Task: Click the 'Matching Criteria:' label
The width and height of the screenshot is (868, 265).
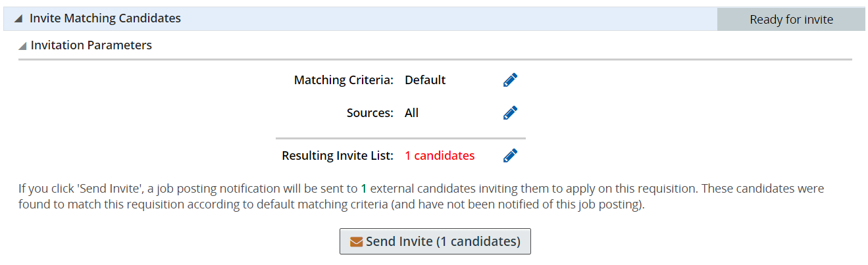Action: pyautogui.click(x=344, y=80)
